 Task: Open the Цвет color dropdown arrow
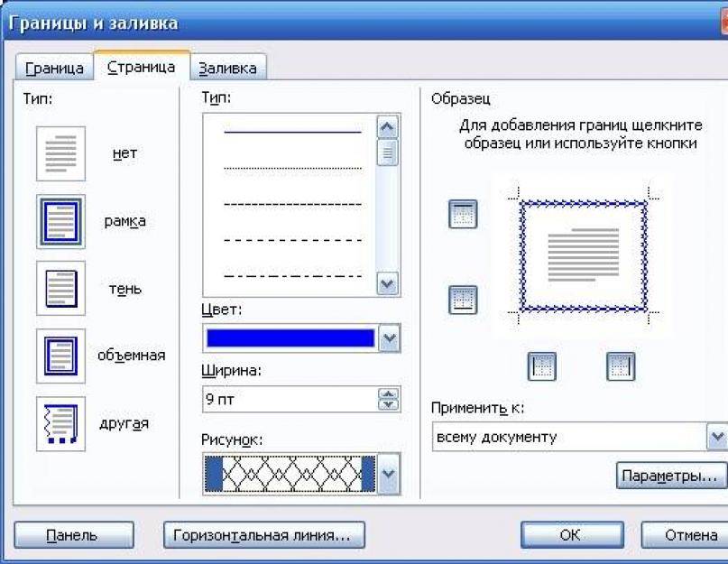pyautogui.click(x=389, y=338)
